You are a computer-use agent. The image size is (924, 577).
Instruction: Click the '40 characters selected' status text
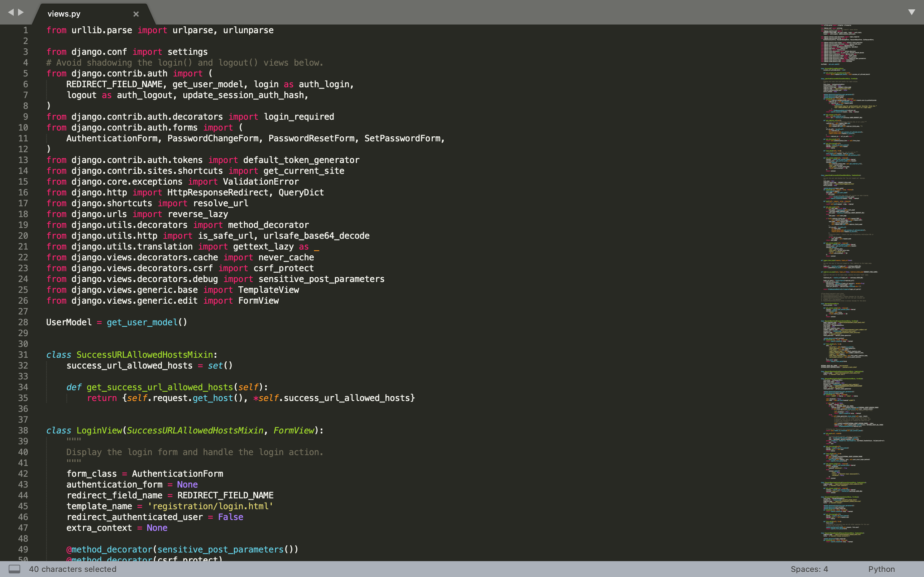pyautogui.click(x=73, y=569)
